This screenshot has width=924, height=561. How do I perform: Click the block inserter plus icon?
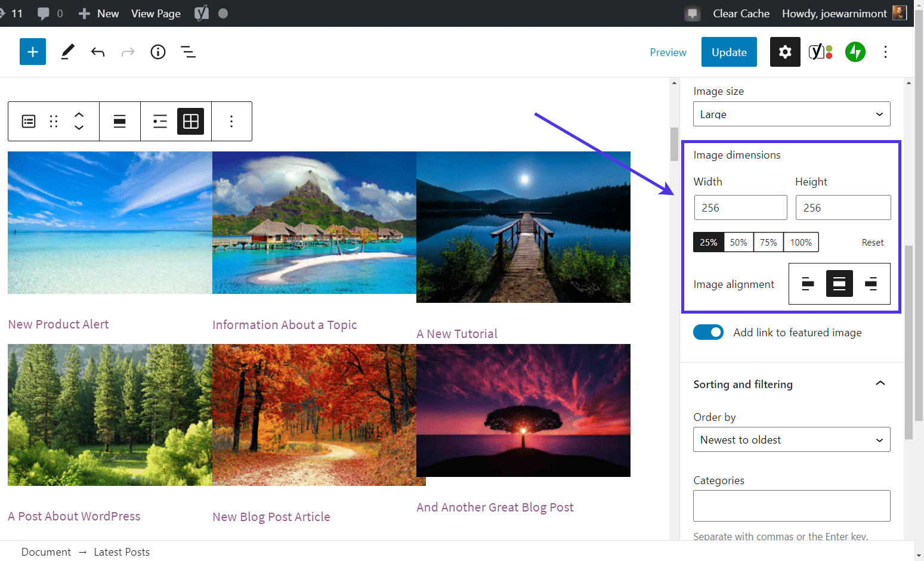point(32,52)
